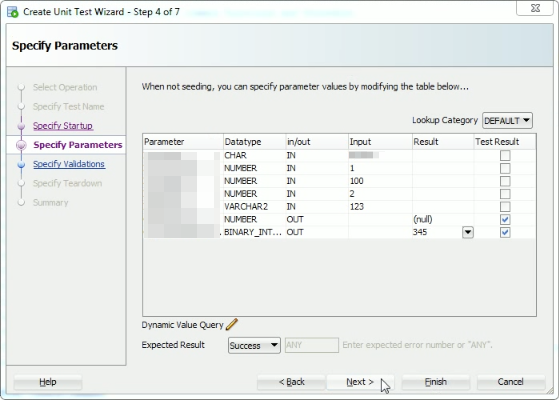The width and height of the screenshot is (559, 400).
Task: Select the Datatype column header
Action: (254, 142)
